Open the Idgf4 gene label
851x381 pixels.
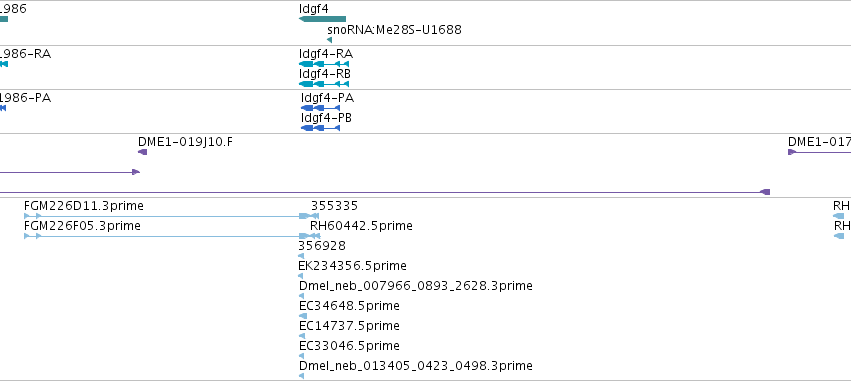pos(314,9)
